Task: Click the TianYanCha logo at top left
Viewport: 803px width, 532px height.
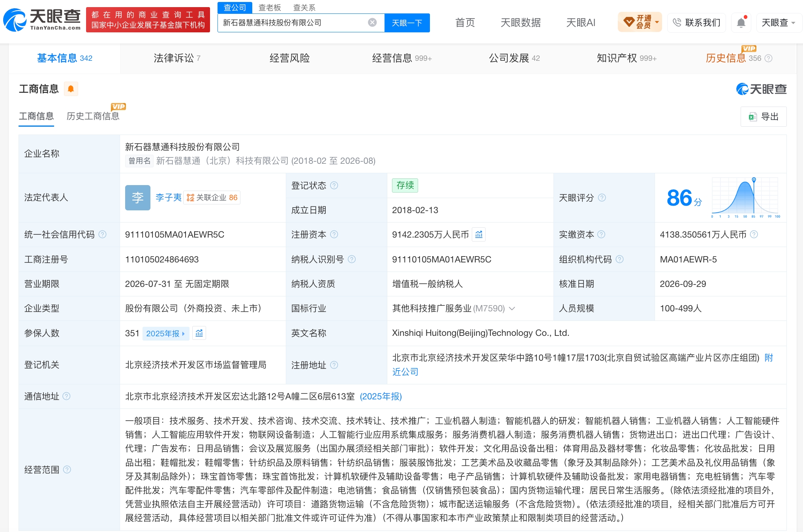Action: (x=42, y=20)
